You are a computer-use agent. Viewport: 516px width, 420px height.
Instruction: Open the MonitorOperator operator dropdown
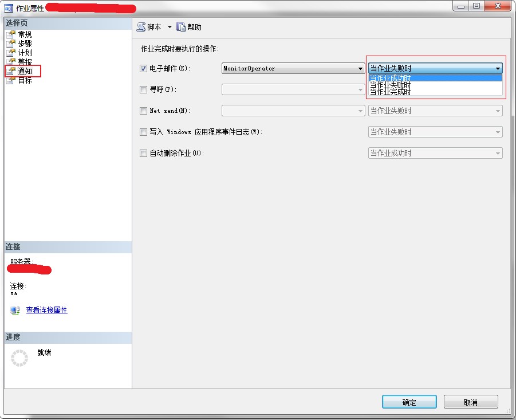pos(293,68)
